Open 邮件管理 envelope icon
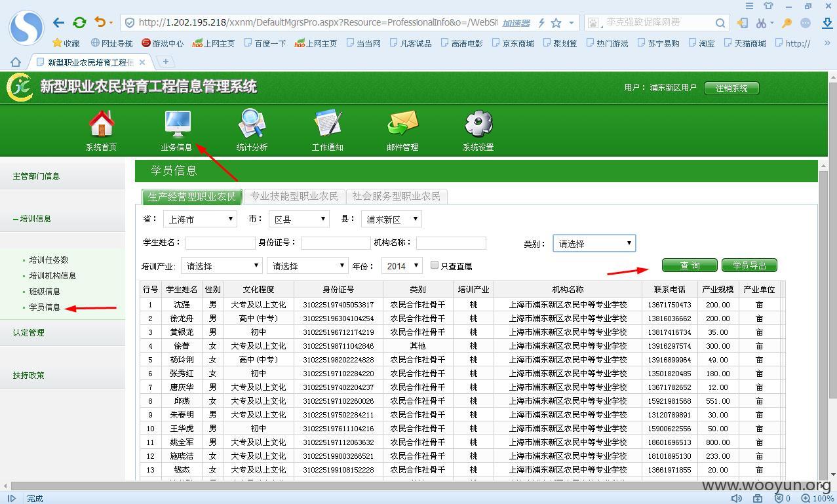The height and width of the screenshot is (504, 837). click(402, 124)
